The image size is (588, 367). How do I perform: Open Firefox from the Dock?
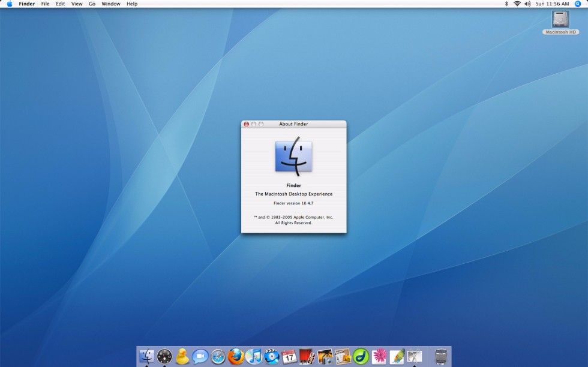(x=236, y=356)
